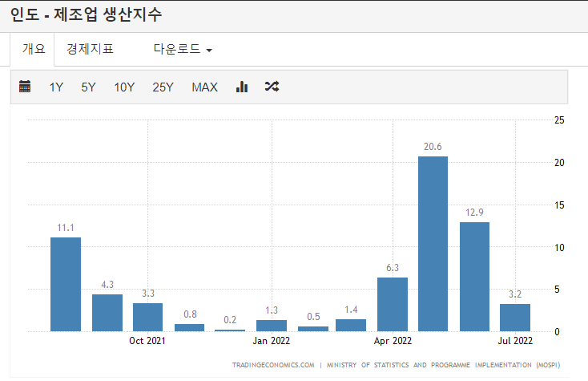Select the 5Y time range
The height and width of the screenshot is (381, 588).
[x=88, y=87]
